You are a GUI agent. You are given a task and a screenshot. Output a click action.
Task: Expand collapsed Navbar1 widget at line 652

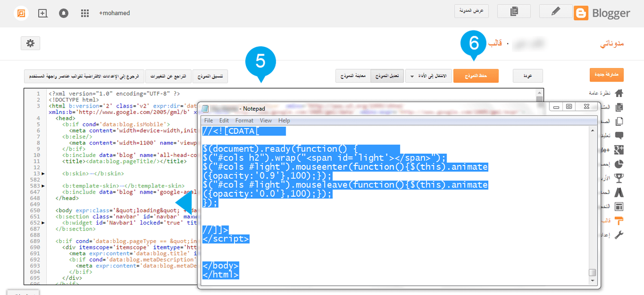tap(43, 222)
